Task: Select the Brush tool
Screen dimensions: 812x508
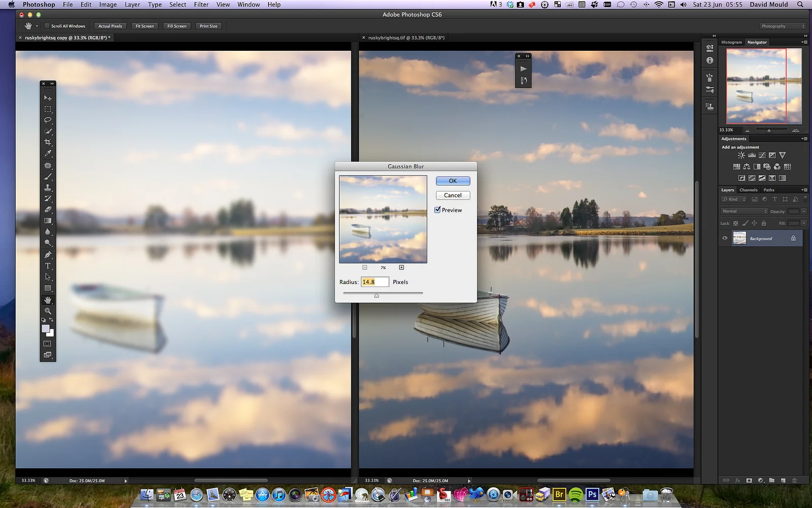Action: [x=48, y=177]
